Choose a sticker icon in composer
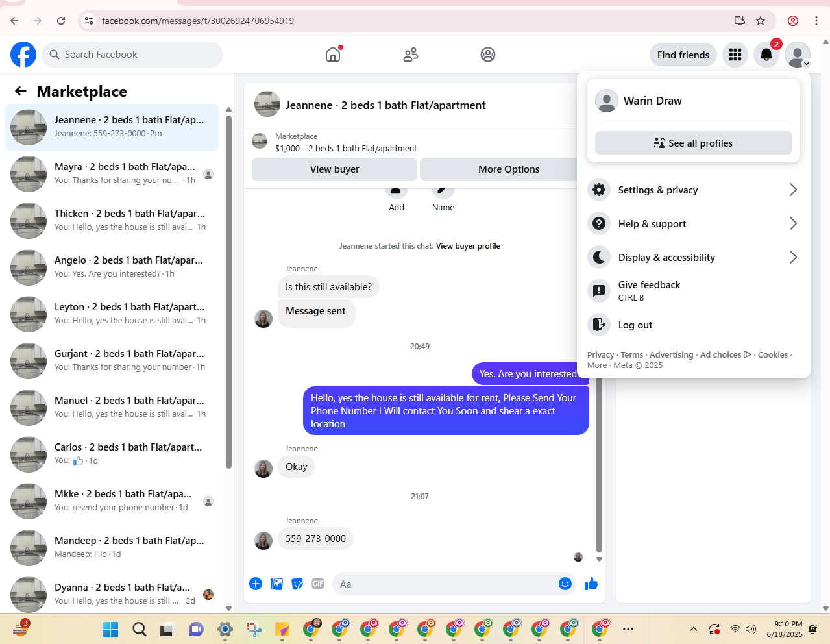 click(297, 584)
